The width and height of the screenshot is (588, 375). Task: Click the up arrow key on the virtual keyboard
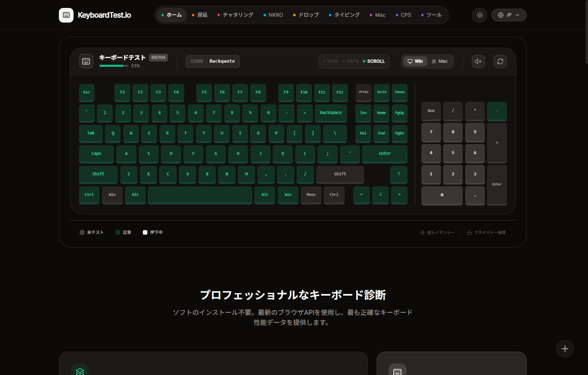399,174
